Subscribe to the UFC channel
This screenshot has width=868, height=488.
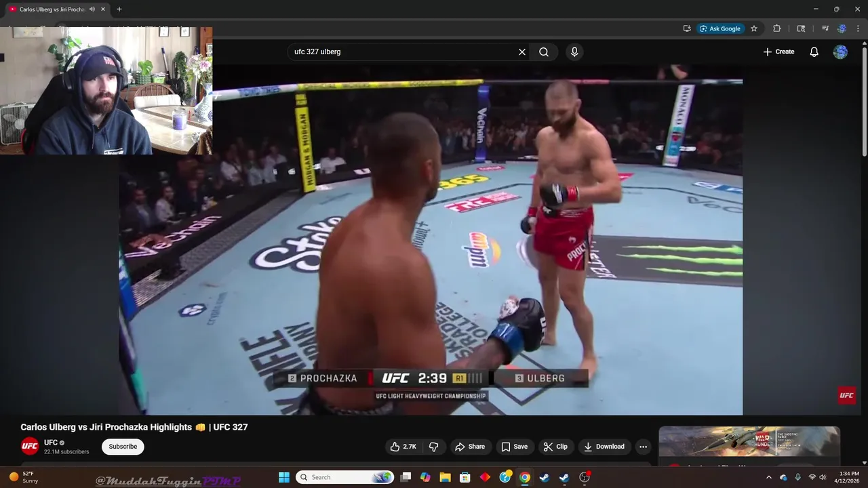click(123, 447)
